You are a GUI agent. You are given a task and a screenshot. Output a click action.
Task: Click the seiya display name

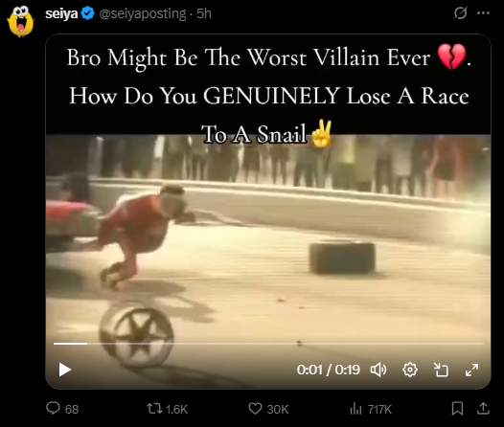pyautogui.click(x=61, y=13)
